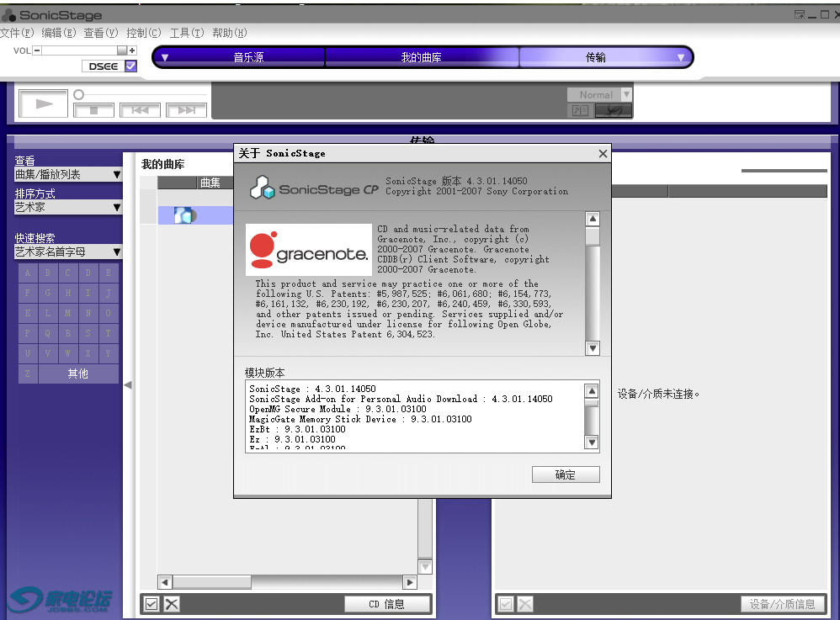Click the CD 信息 button

coord(387,603)
